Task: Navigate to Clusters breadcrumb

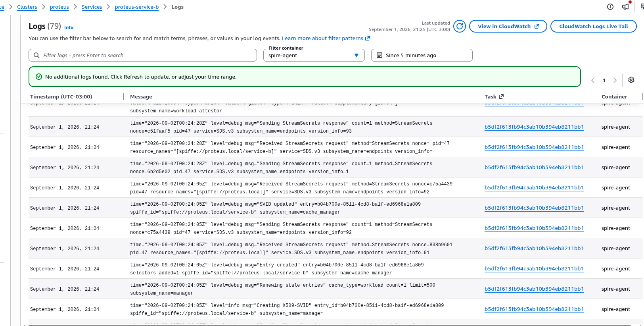Action: pos(27,7)
